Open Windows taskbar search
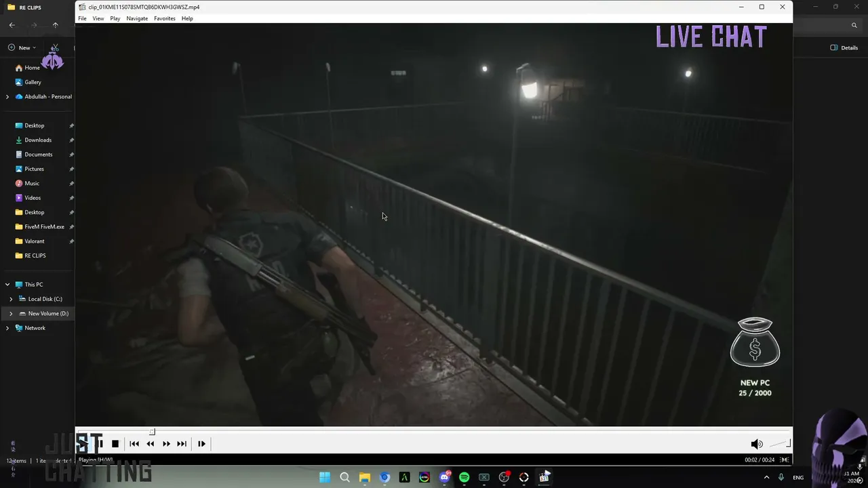 tap(344, 477)
